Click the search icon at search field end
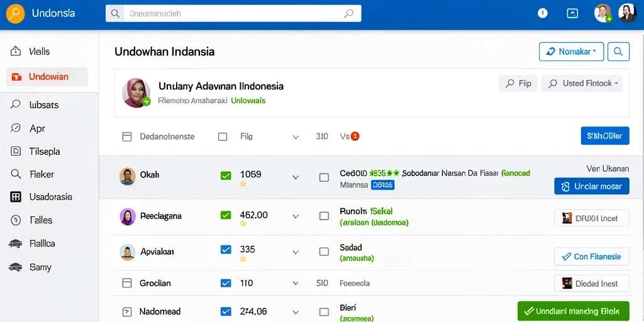This screenshot has width=644, height=322. pos(348,14)
